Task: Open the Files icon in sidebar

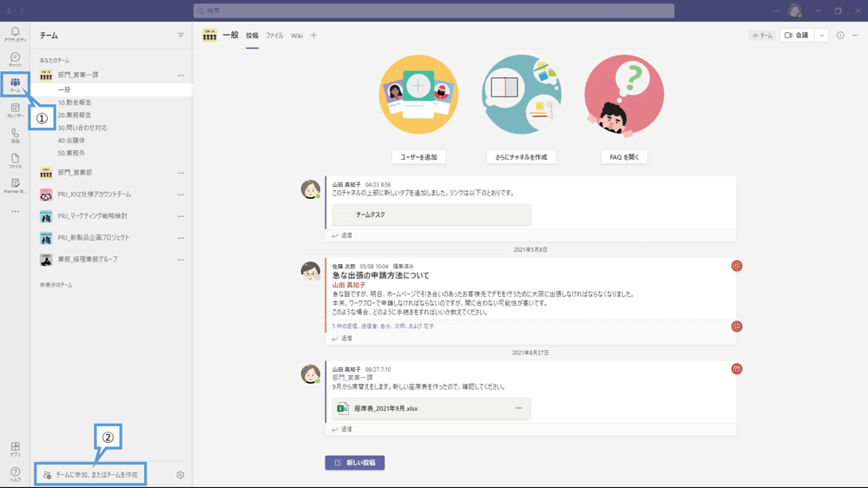Action: [x=15, y=161]
